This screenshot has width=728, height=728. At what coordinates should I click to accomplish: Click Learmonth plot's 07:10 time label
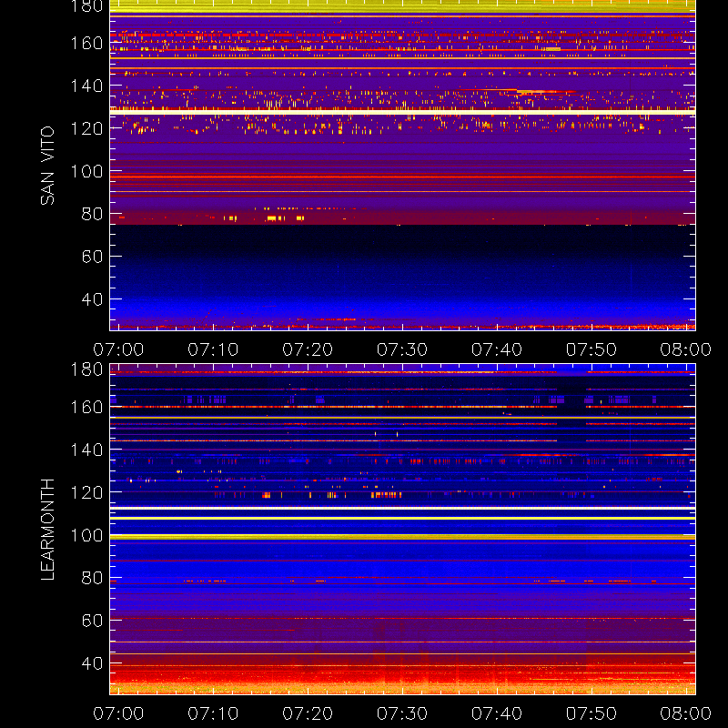tap(213, 713)
